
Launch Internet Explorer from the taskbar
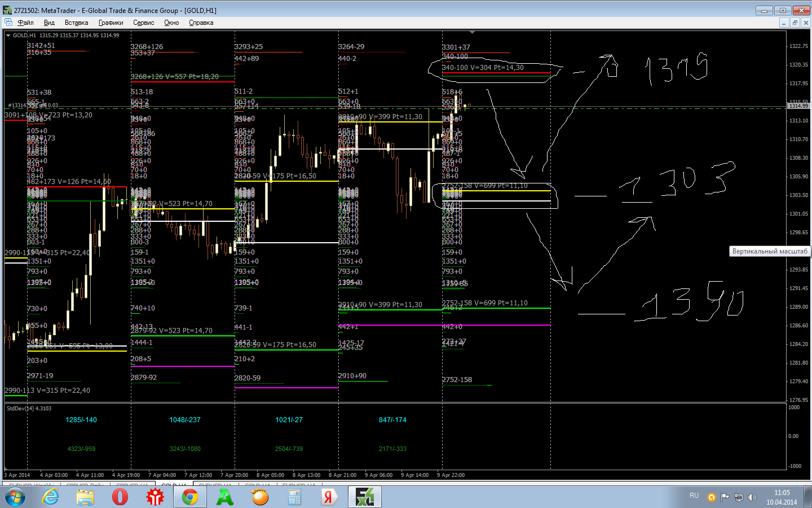(x=51, y=497)
